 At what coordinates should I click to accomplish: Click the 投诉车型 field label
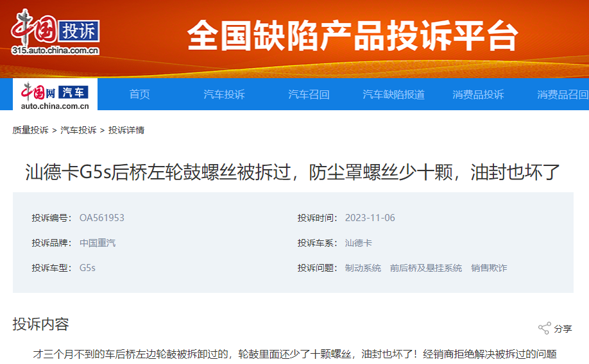[51, 268]
